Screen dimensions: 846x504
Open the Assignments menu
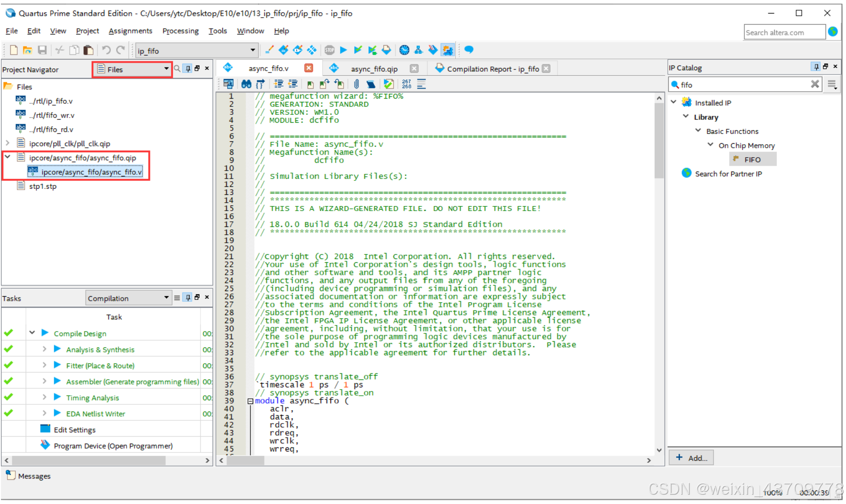[130, 31]
